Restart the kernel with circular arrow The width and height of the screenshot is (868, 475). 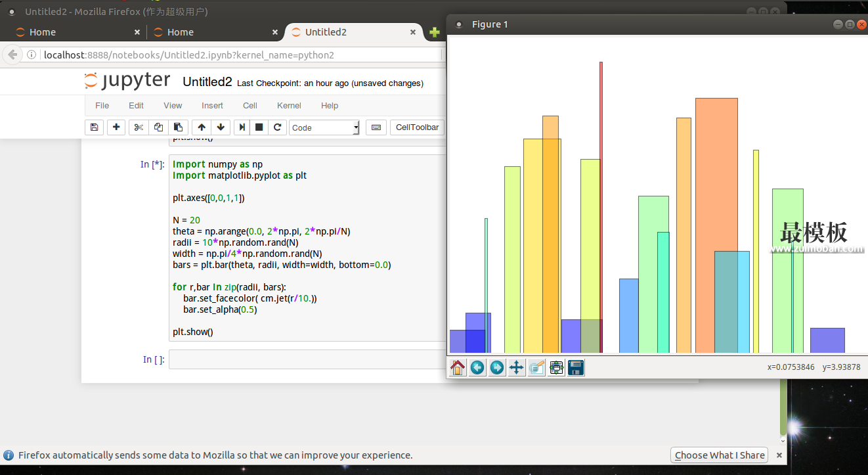pyautogui.click(x=277, y=127)
